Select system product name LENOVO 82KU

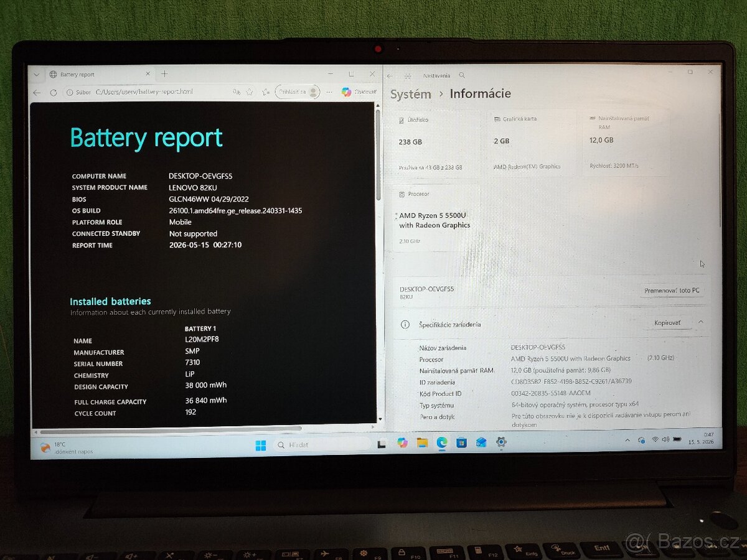click(193, 187)
